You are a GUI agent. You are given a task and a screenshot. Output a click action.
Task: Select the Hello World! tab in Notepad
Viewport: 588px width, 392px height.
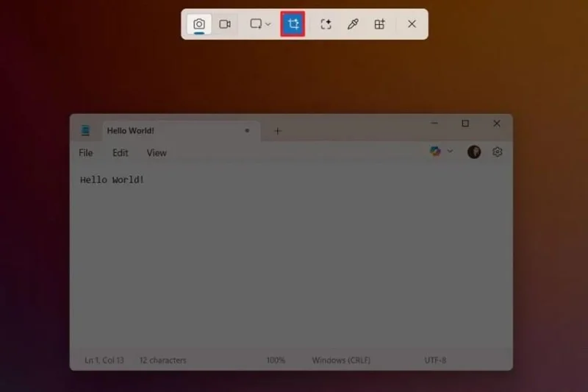182,131
